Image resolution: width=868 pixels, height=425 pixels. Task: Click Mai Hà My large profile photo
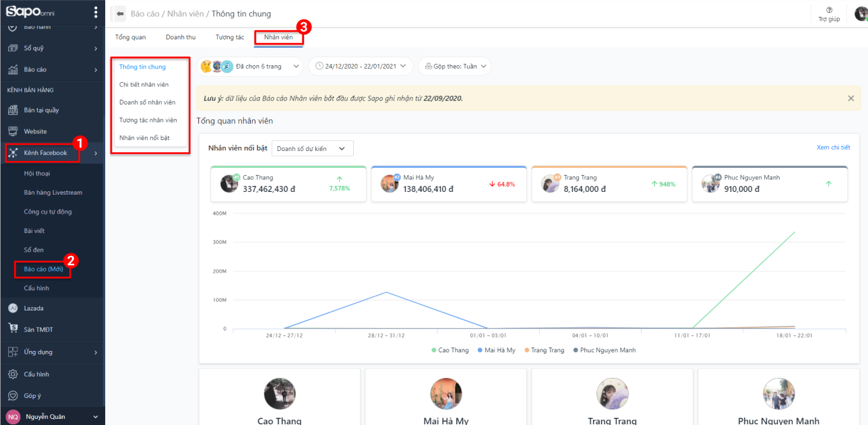coord(446,394)
